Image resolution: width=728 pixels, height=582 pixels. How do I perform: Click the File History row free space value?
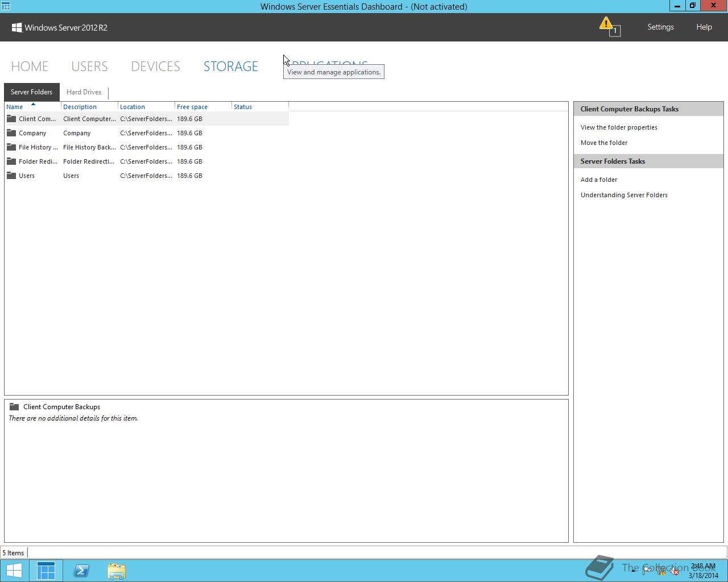(189, 147)
